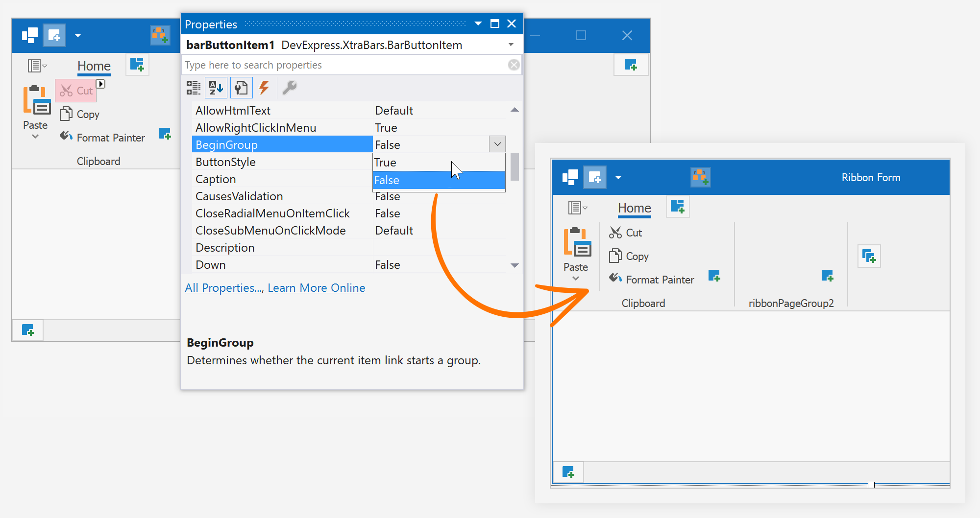Select the Cut item in the left ribbon
The height and width of the screenshot is (518, 980).
(x=76, y=91)
